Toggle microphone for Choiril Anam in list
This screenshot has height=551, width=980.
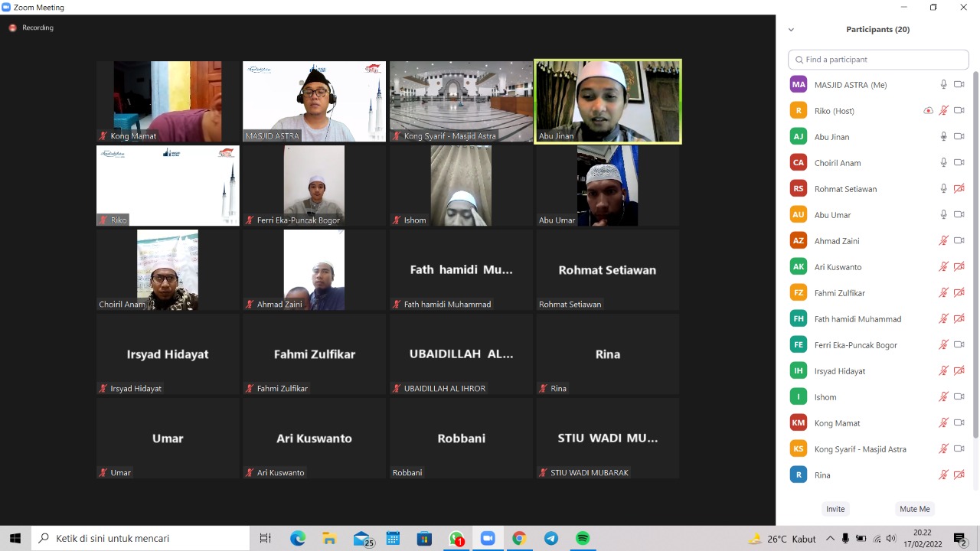pyautogui.click(x=943, y=163)
